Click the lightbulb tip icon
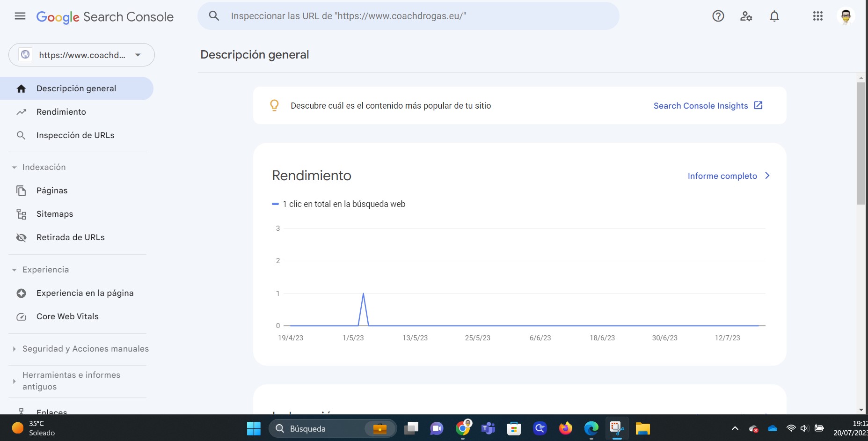Viewport: 868px width, 441px height. tap(274, 105)
